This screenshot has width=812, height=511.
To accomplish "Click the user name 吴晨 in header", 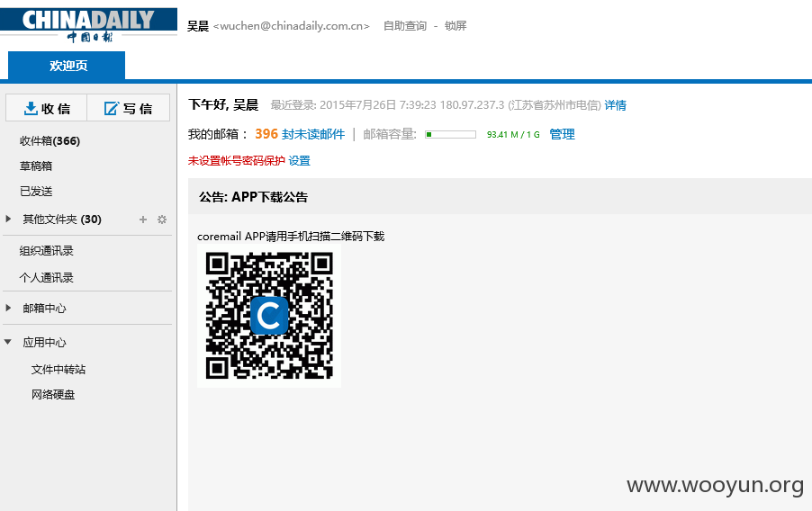I will coord(198,26).
